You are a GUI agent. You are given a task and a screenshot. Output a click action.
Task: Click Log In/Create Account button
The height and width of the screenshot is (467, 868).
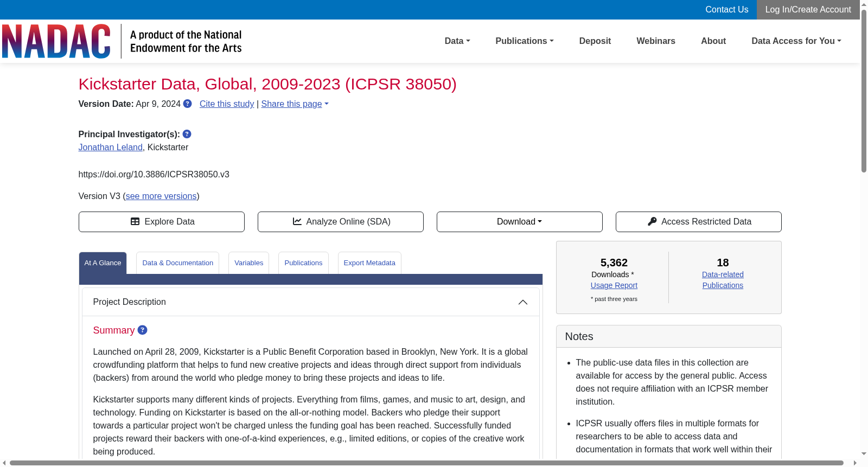pyautogui.click(x=808, y=10)
